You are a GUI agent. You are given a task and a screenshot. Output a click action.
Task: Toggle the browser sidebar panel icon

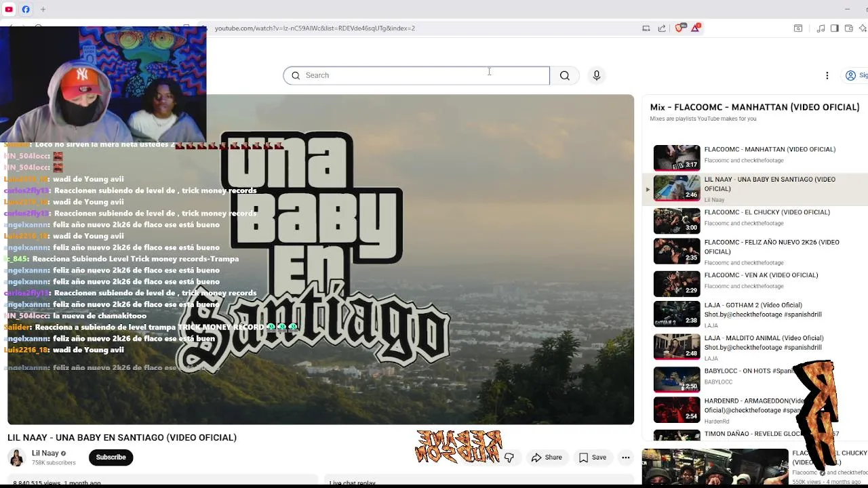(x=835, y=28)
